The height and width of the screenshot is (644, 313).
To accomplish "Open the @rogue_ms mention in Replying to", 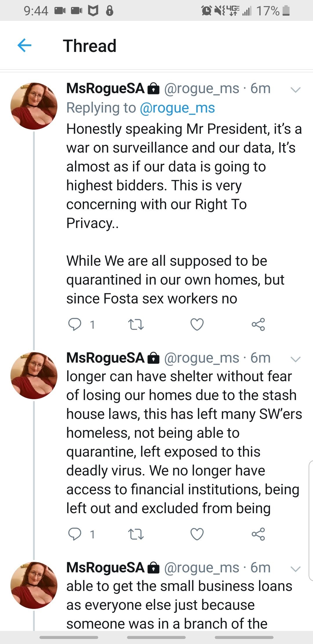I will click(x=177, y=108).
